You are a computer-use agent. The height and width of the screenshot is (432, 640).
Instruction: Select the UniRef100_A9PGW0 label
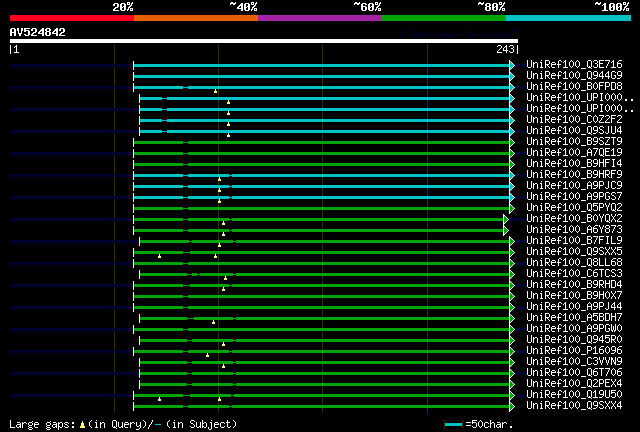574,329
